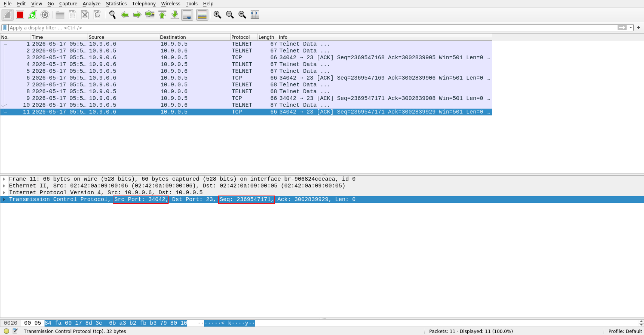Click the hex dump scrollbar down arrow

point(641,325)
